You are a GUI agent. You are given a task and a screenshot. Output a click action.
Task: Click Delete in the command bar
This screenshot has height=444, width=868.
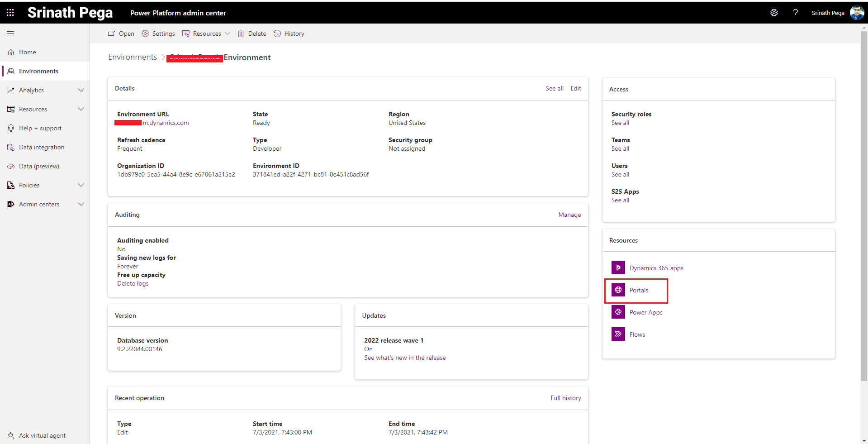tap(252, 33)
